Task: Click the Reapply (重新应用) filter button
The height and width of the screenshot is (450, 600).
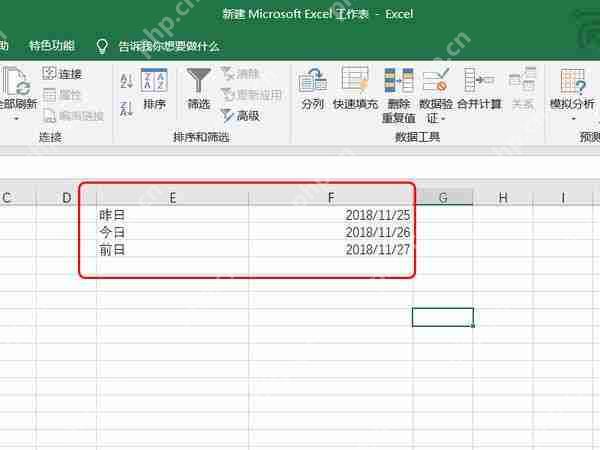Action: 251,95
